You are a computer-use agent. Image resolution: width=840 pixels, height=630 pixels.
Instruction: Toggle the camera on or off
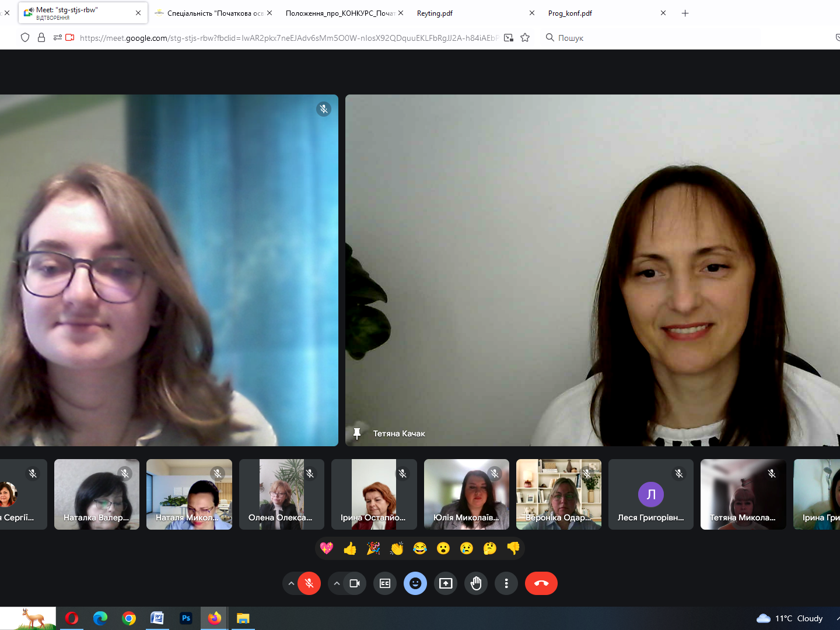[355, 583]
